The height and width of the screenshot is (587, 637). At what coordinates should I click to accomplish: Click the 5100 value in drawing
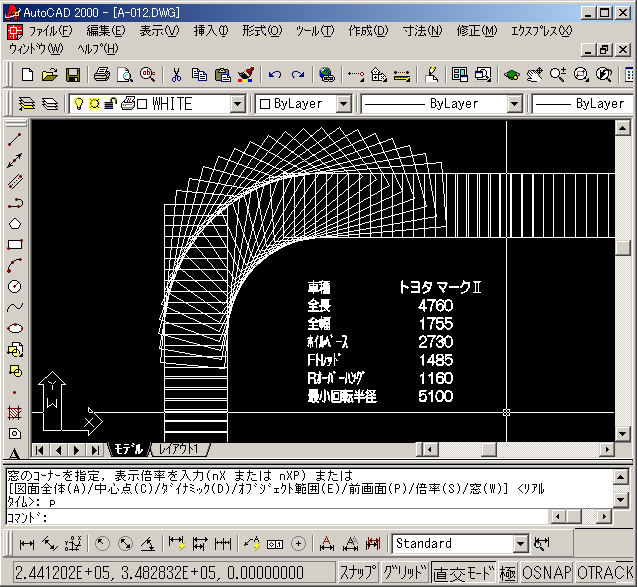pos(436,396)
